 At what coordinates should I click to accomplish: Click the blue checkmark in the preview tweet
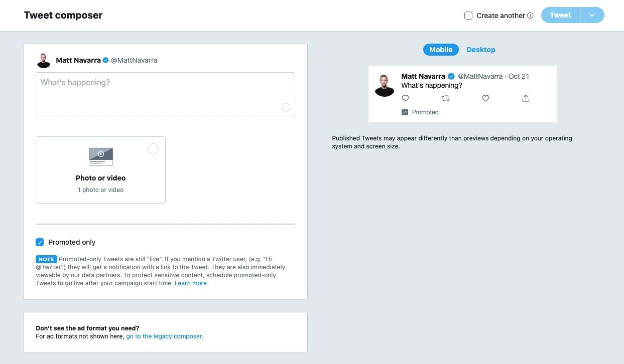[451, 76]
